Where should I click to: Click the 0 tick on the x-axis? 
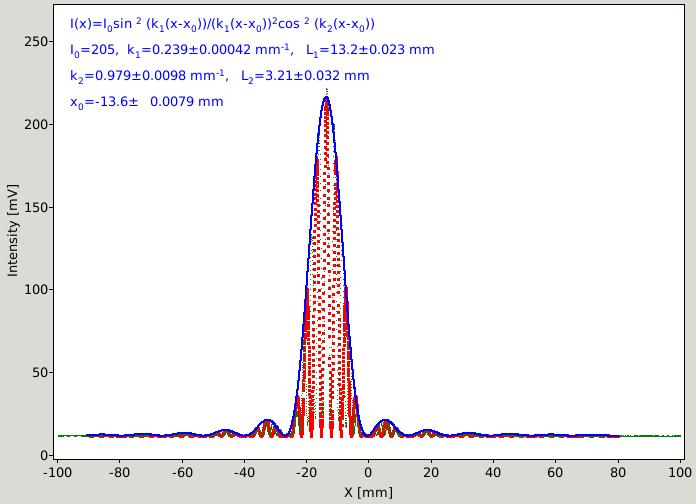coord(368,472)
